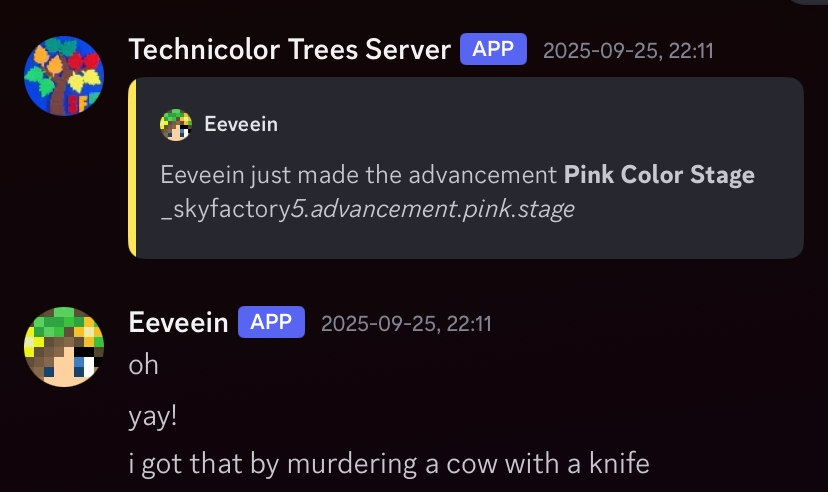Viewport: 828px width, 492px height.
Task: Click timestamp beside Technicolor Trees Server name
Action: [628, 51]
